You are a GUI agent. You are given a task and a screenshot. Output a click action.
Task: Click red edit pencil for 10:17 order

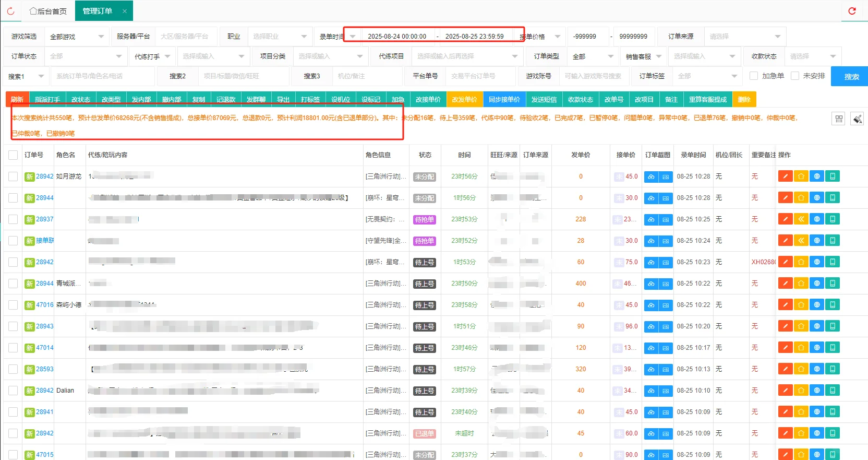click(785, 348)
